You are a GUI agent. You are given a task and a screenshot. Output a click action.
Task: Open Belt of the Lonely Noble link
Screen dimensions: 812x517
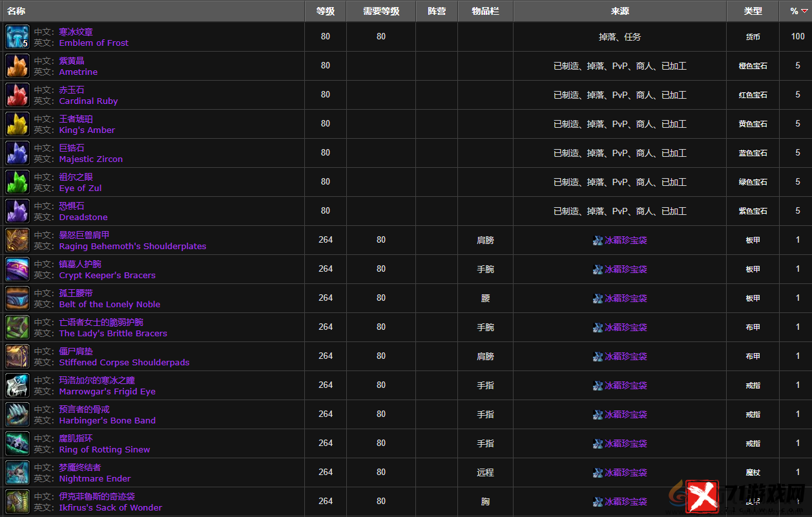[x=110, y=304]
